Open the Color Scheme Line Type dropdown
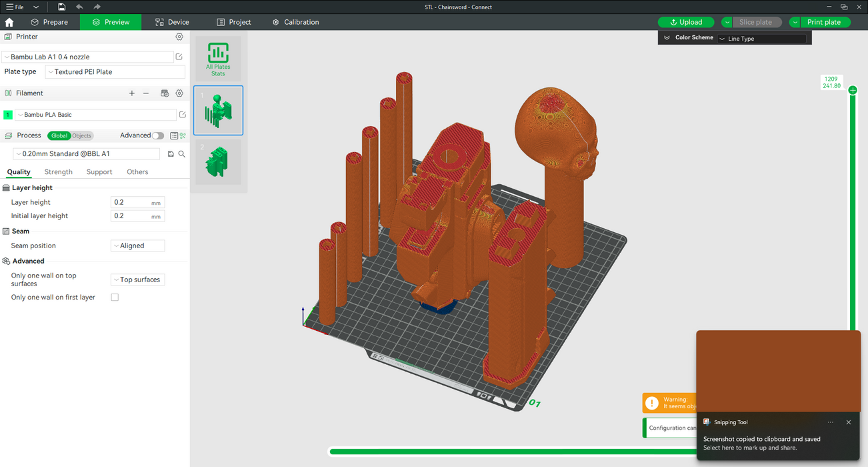The width and height of the screenshot is (868, 467). pos(761,39)
